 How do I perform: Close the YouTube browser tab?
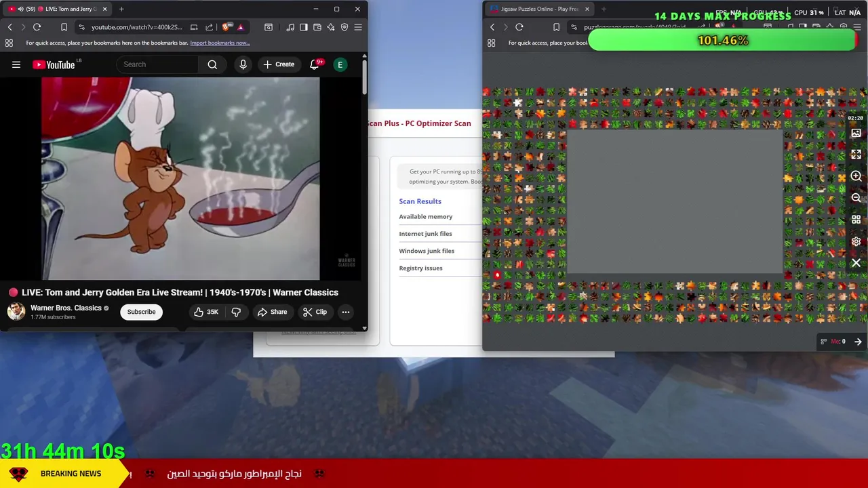pyautogui.click(x=104, y=9)
